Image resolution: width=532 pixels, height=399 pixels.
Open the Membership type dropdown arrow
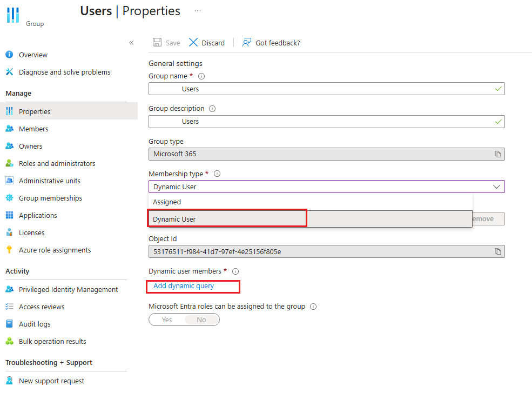496,187
